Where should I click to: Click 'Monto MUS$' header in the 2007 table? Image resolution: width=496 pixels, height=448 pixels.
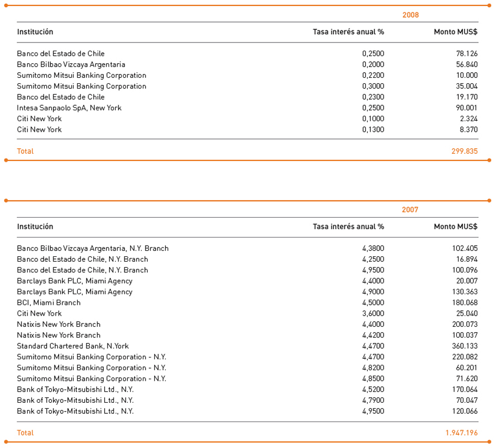[456, 226]
